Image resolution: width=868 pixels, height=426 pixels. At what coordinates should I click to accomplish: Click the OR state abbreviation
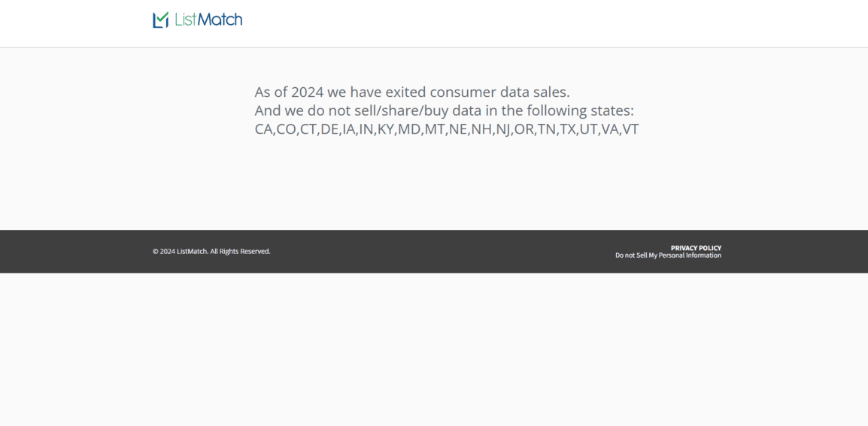click(524, 129)
